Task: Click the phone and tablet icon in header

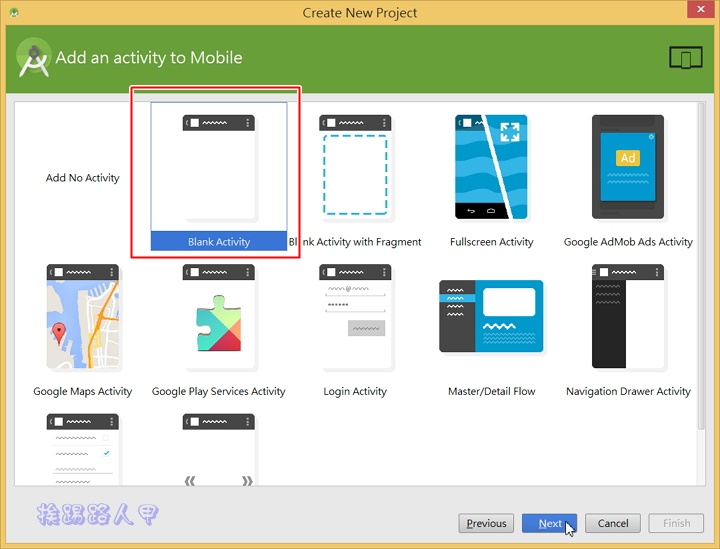Action: [x=685, y=58]
